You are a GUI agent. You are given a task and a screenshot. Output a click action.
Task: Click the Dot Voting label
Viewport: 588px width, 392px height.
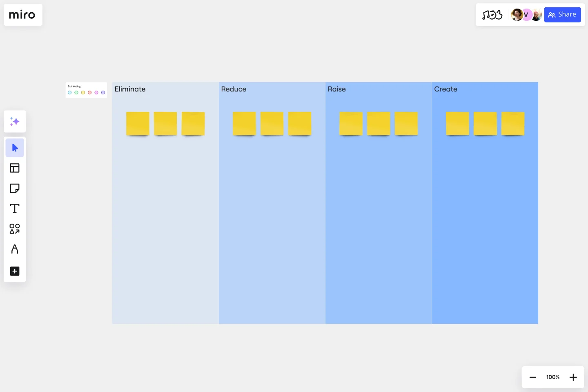click(74, 86)
